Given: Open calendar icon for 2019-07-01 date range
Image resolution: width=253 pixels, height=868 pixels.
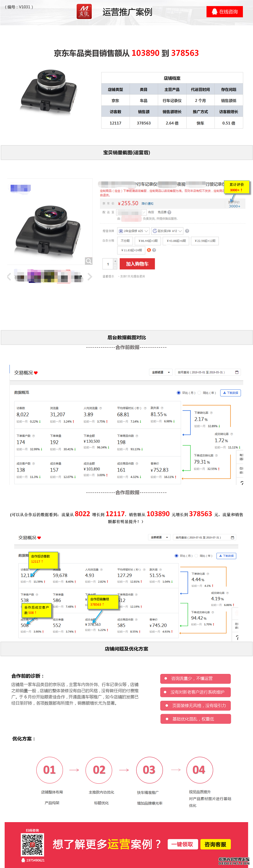Looking at the screenshot, I should (x=232, y=537).
